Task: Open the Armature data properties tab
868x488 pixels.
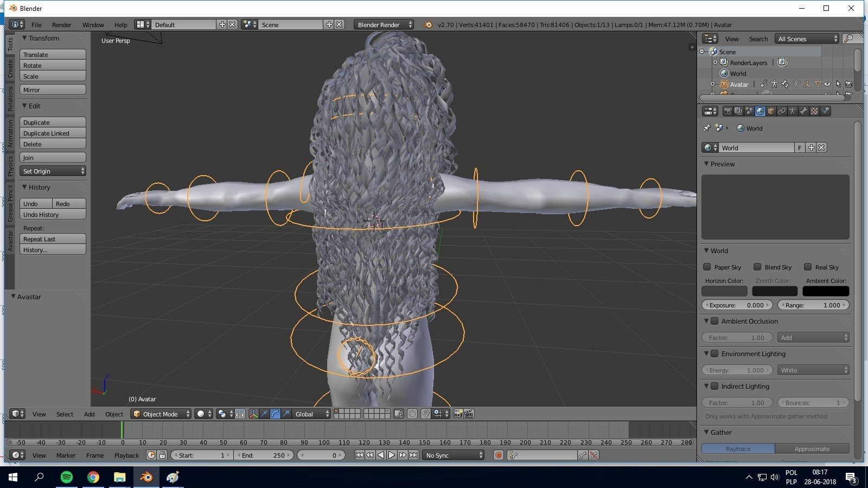Action: (793, 111)
